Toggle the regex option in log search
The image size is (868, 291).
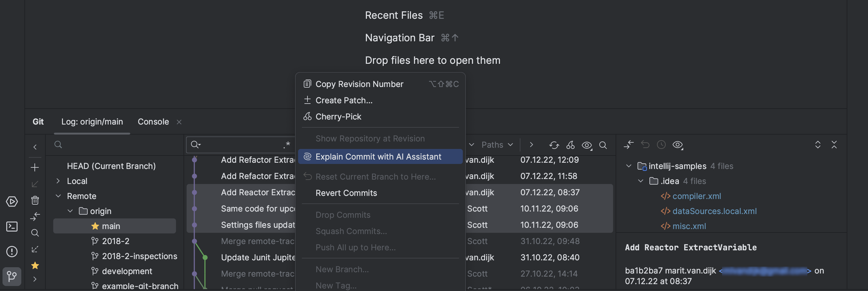(x=287, y=145)
